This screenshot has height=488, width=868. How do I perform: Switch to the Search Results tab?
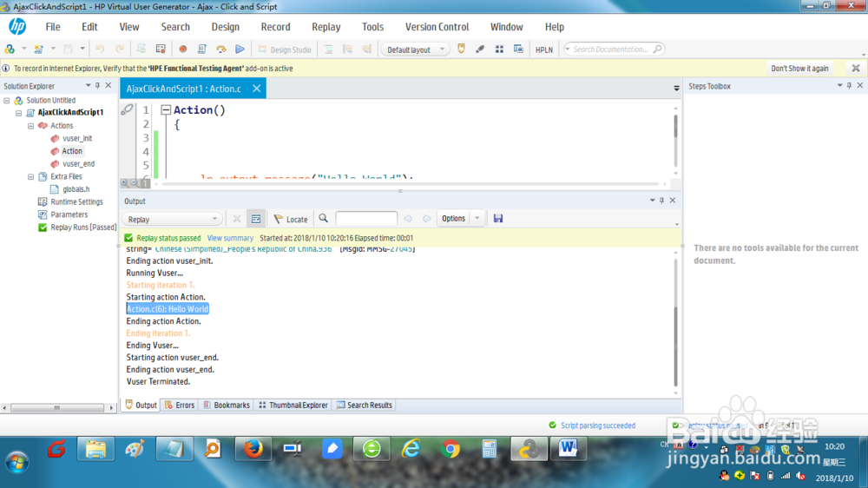(365, 406)
